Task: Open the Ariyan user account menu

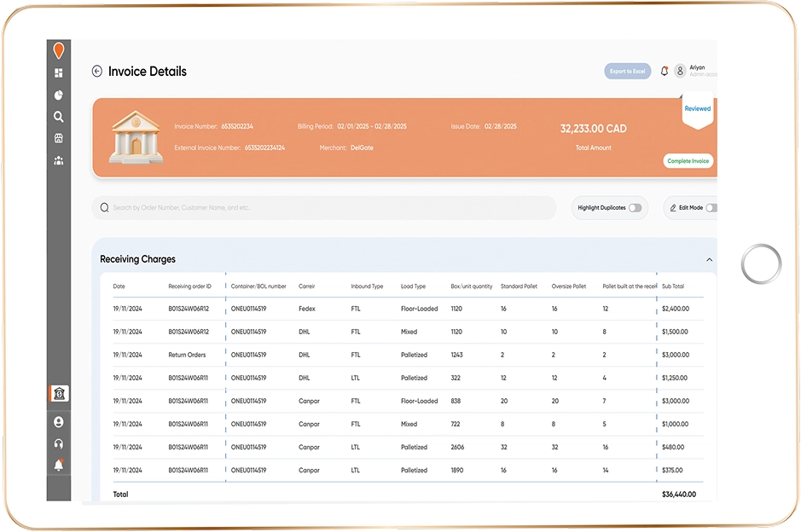Action: pos(694,71)
